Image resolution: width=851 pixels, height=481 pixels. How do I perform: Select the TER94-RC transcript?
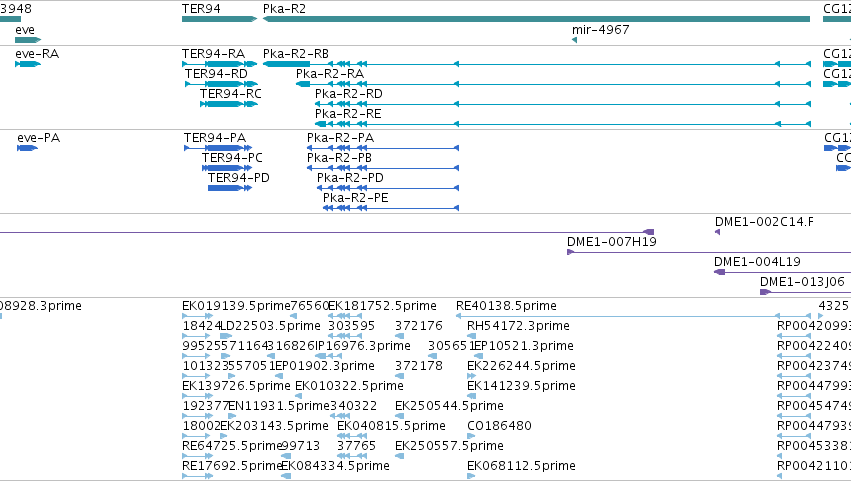(228, 104)
